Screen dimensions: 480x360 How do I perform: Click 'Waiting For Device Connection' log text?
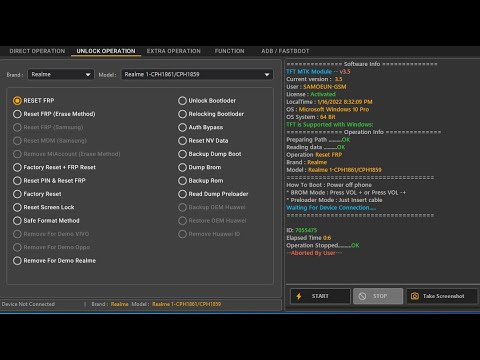click(331, 208)
